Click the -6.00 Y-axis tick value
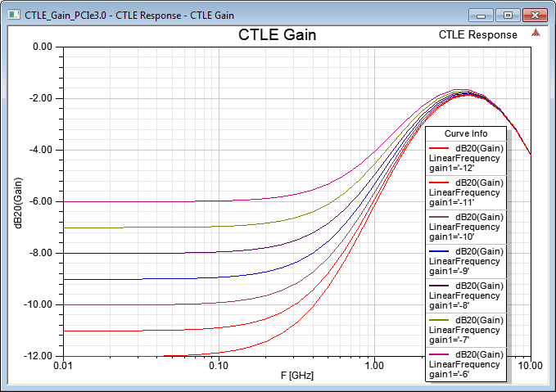 tap(40, 201)
